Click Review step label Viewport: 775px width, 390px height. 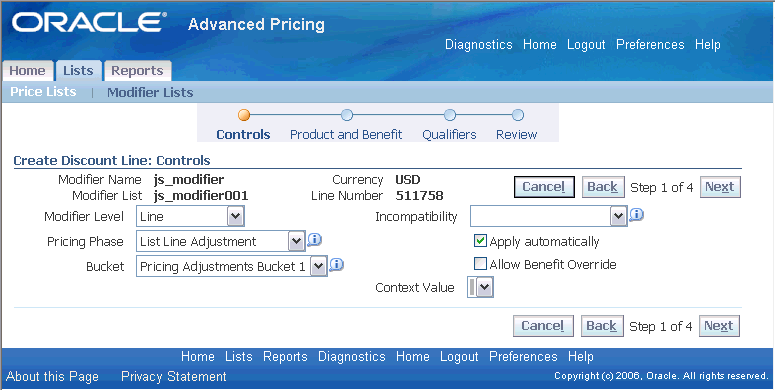(517, 134)
